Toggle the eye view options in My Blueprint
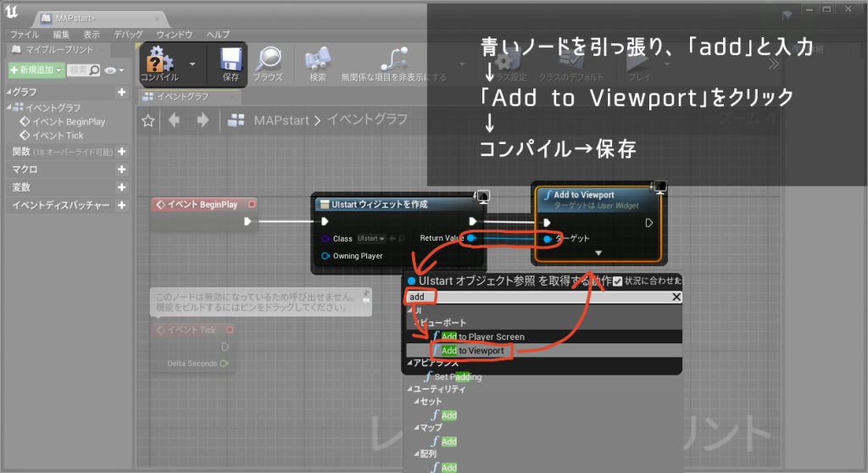 [x=110, y=70]
